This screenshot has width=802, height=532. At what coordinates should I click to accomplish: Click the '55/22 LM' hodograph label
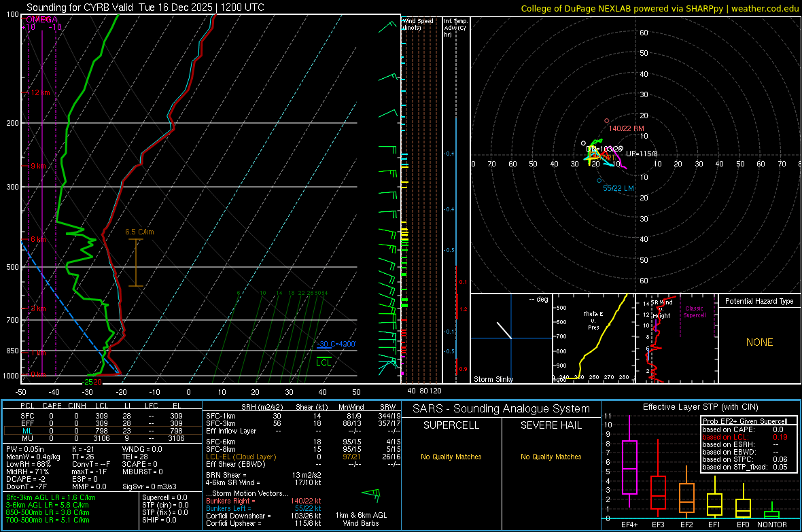[x=618, y=188]
